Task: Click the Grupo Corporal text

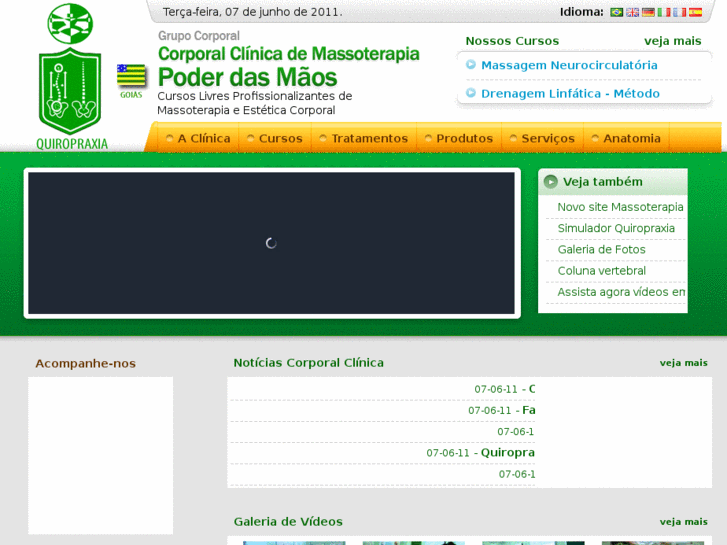Action: click(x=198, y=36)
